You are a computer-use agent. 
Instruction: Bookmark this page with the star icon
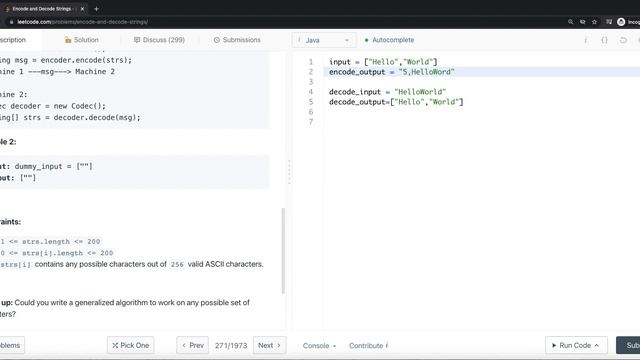coord(595,22)
